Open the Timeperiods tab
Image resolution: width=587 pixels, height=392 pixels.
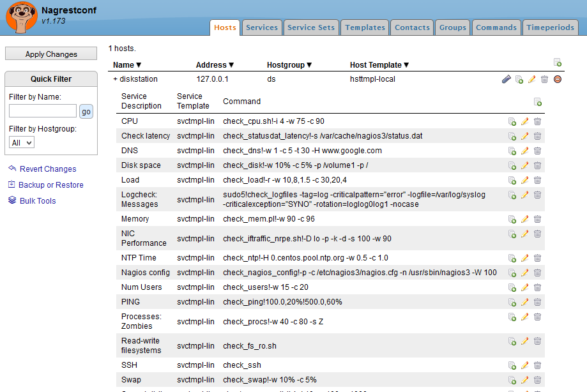coord(550,27)
